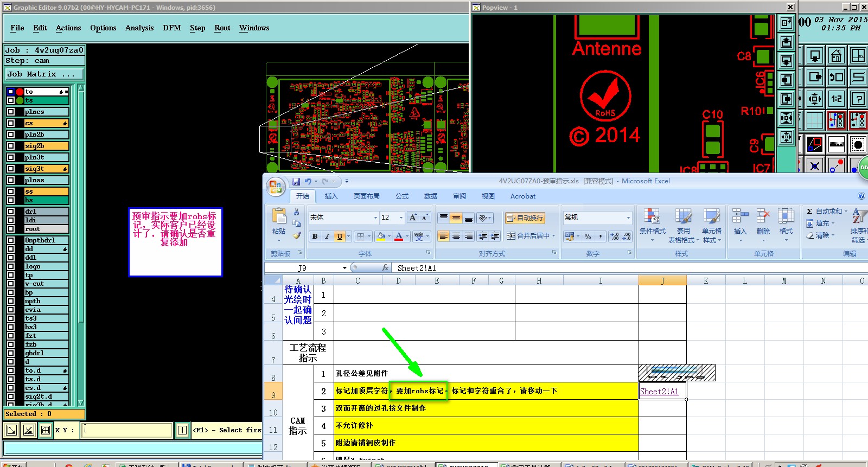Image resolution: width=868 pixels, height=467 pixels.
Task: Select the sig3t layer row
Action: pyautogui.click(x=47, y=169)
